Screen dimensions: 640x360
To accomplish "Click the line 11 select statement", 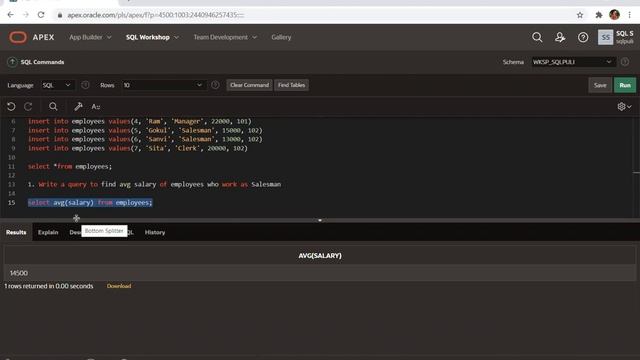I will click(70, 167).
